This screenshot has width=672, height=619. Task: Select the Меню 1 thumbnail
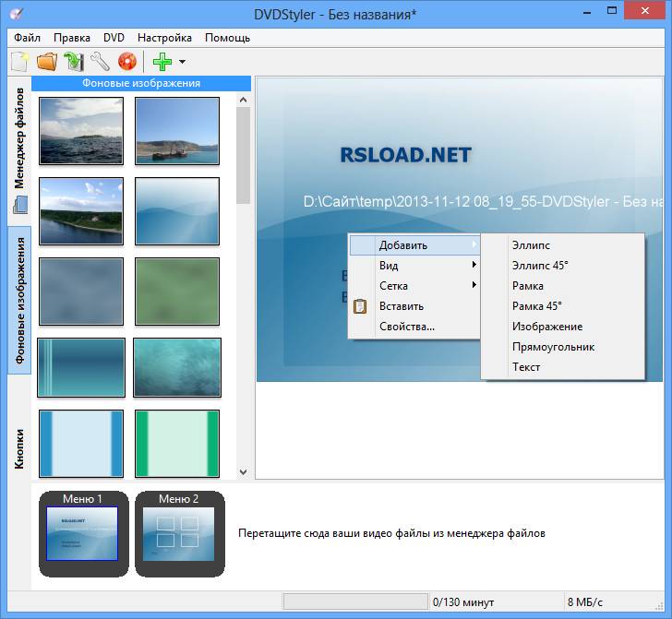[84, 534]
